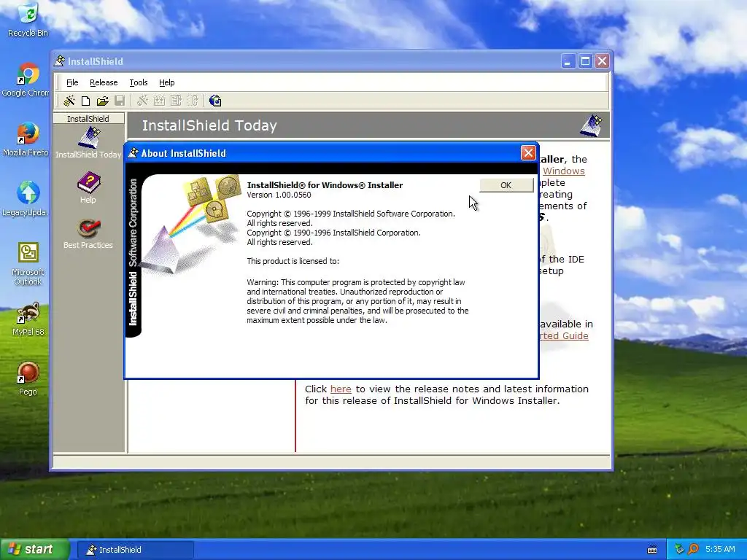Screen dimensions: 747x560
Task: Click the MyPal 68 desktop shortcut
Action: point(28,319)
